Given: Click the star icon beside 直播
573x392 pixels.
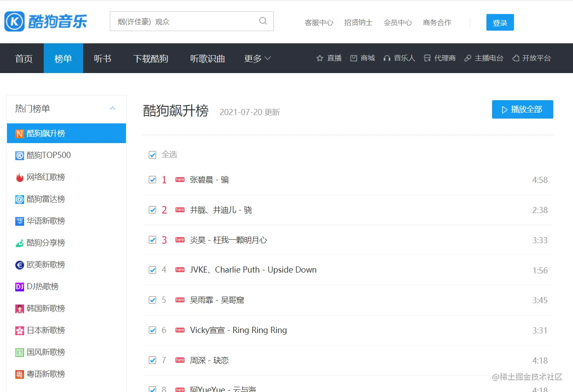Looking at the screenshot, I should pos(320,58).
